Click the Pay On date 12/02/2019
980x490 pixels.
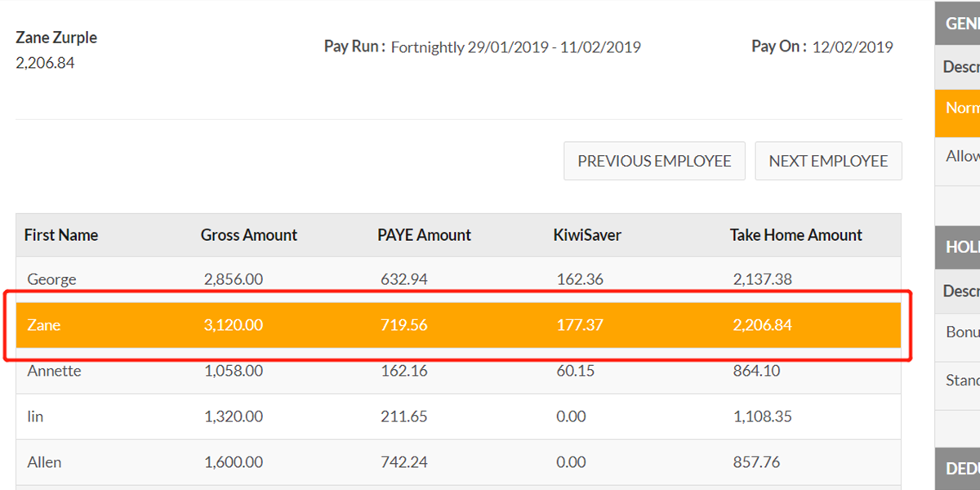pos(853,47)
